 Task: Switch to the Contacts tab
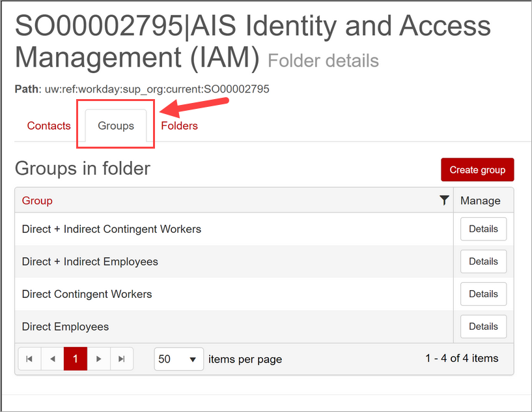pyautogui.click(x=49, y=126)
